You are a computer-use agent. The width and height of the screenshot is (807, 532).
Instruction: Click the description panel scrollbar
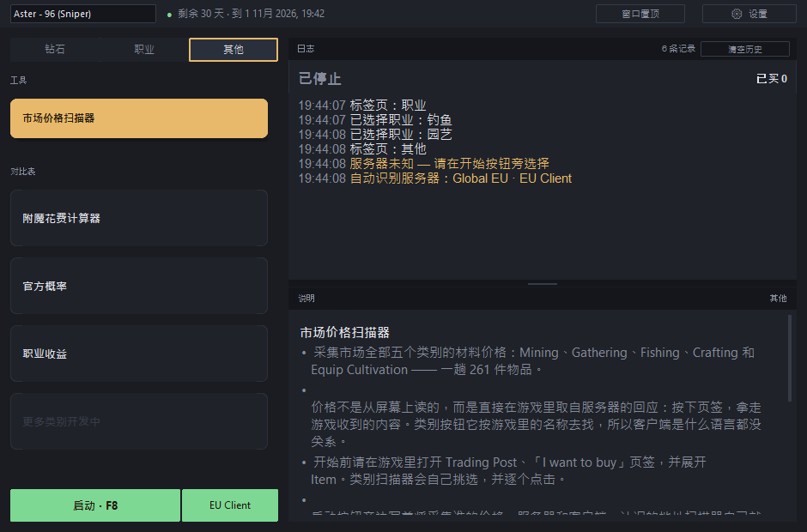pyautogui.click(x=790, y=358)
